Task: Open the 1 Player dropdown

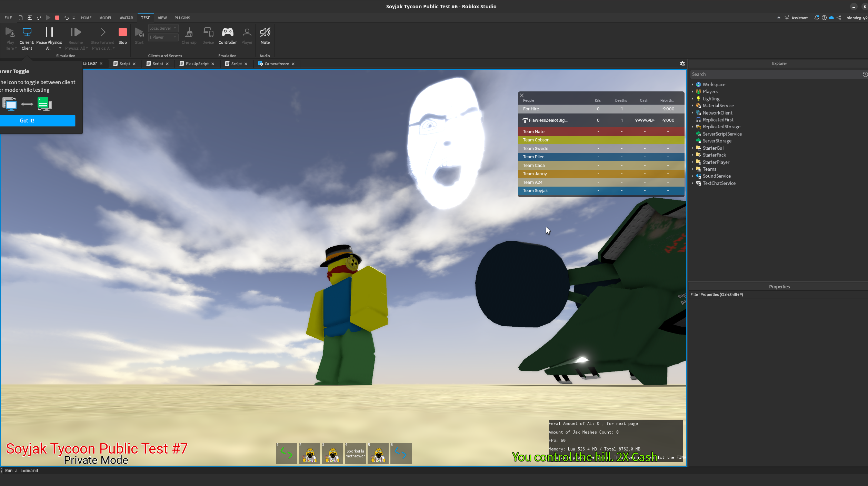Action: (x=163, y=37)
